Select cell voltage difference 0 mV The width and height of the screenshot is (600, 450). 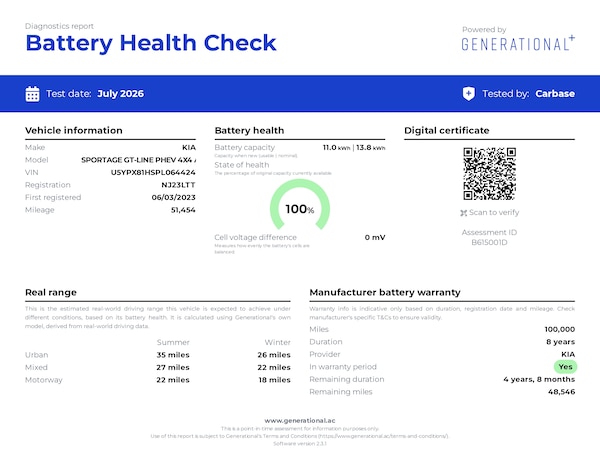tap(375, 237)
